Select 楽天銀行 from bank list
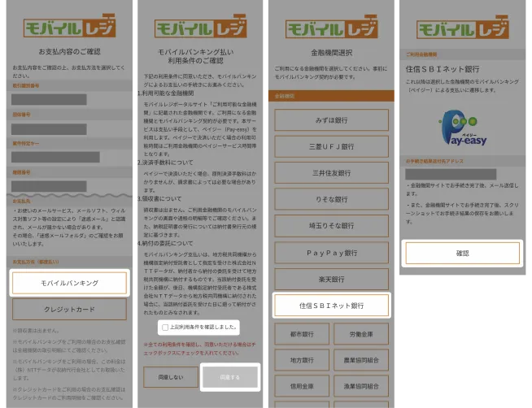 click(331, 280)
